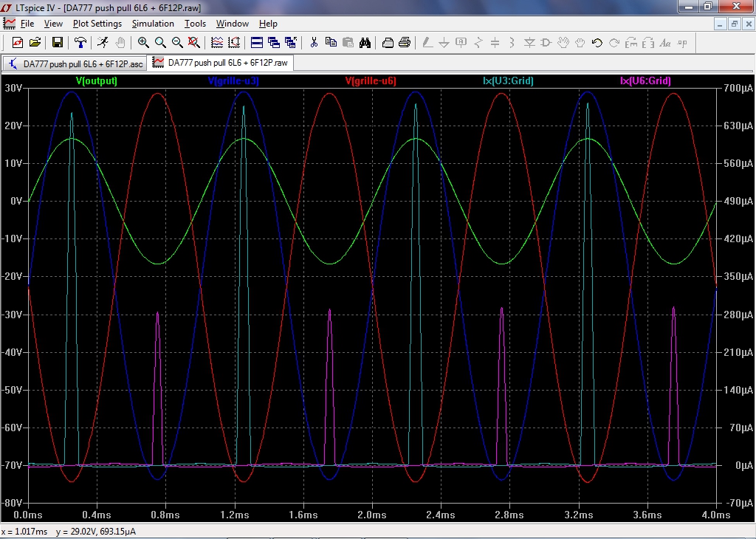
Task: Open the Help menu
Action: pyautogui.click(x=268, y=24)
